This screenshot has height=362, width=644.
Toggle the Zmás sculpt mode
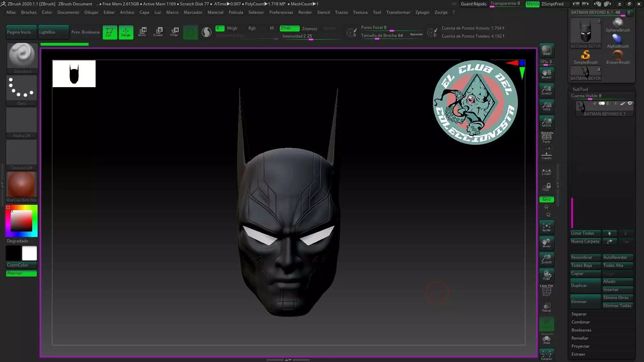tap(289, 28)
